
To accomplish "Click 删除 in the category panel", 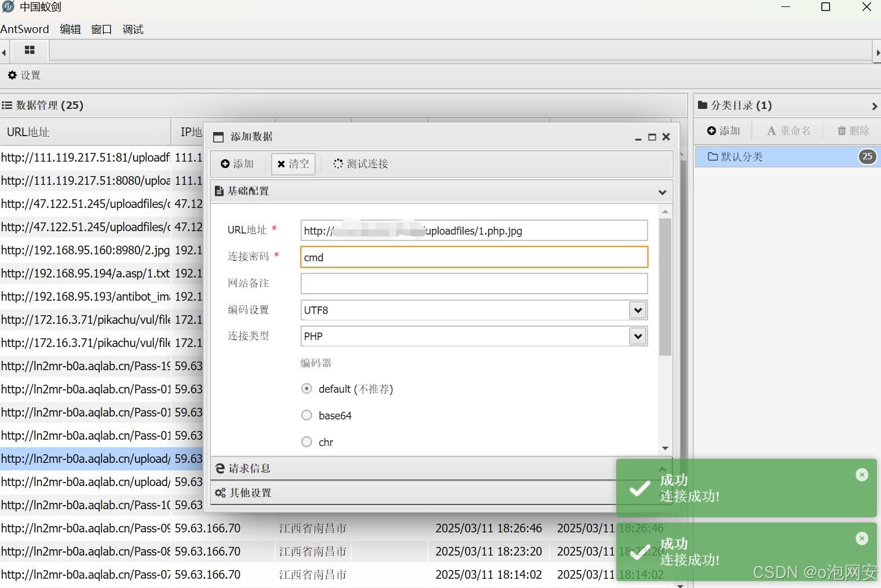I will tap(854, 131).
